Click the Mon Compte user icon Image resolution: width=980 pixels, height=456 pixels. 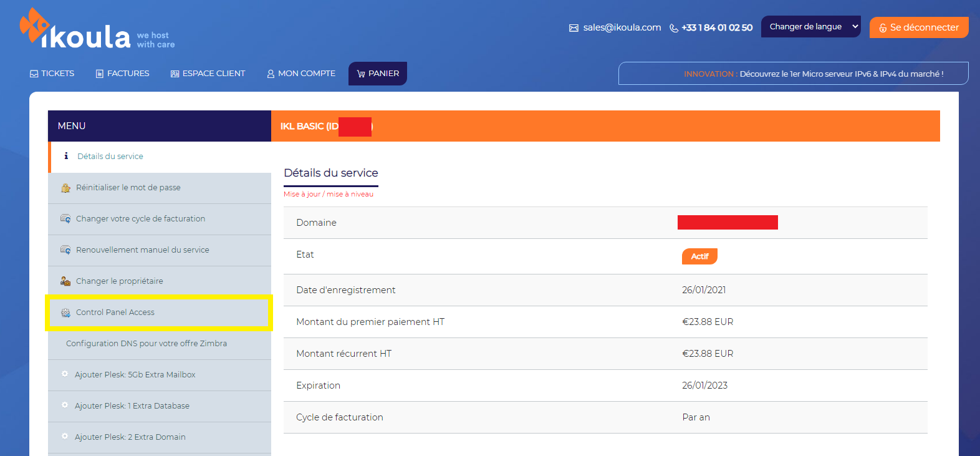click(271, 74)
